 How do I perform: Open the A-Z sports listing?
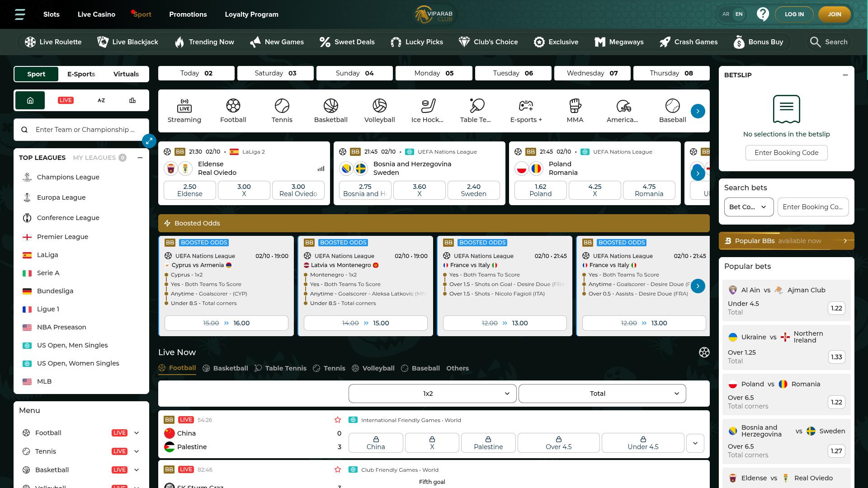click(101, 100)
